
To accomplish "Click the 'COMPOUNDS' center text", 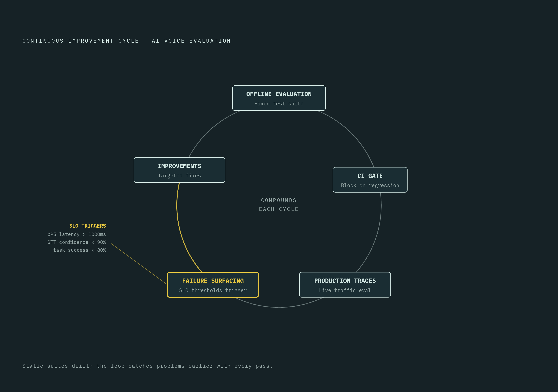I will 279,200.
